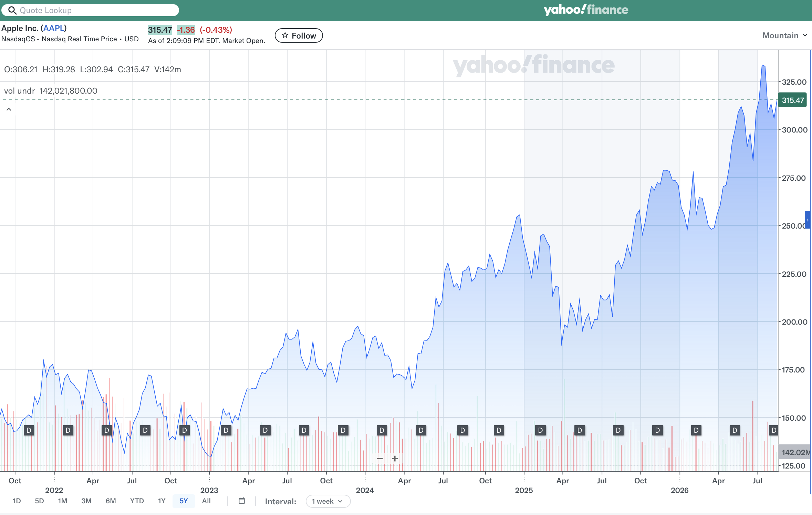Click the 2025 year label on time axis

coord(524,490)
